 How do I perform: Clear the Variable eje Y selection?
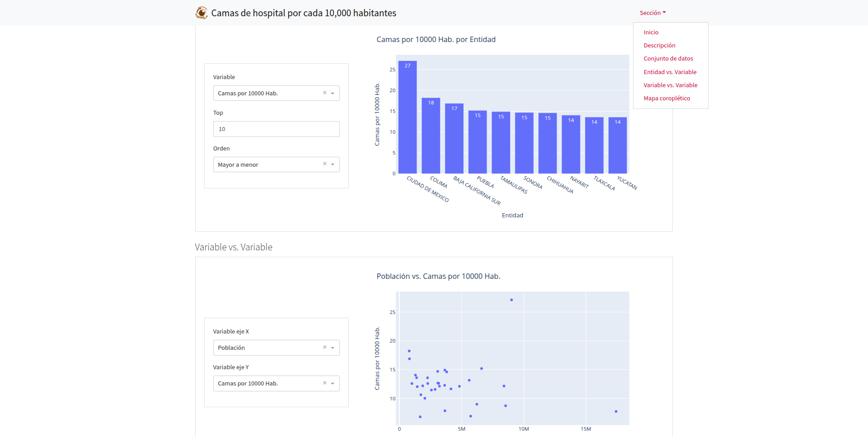pyautogui.click(x=324, y=383)
